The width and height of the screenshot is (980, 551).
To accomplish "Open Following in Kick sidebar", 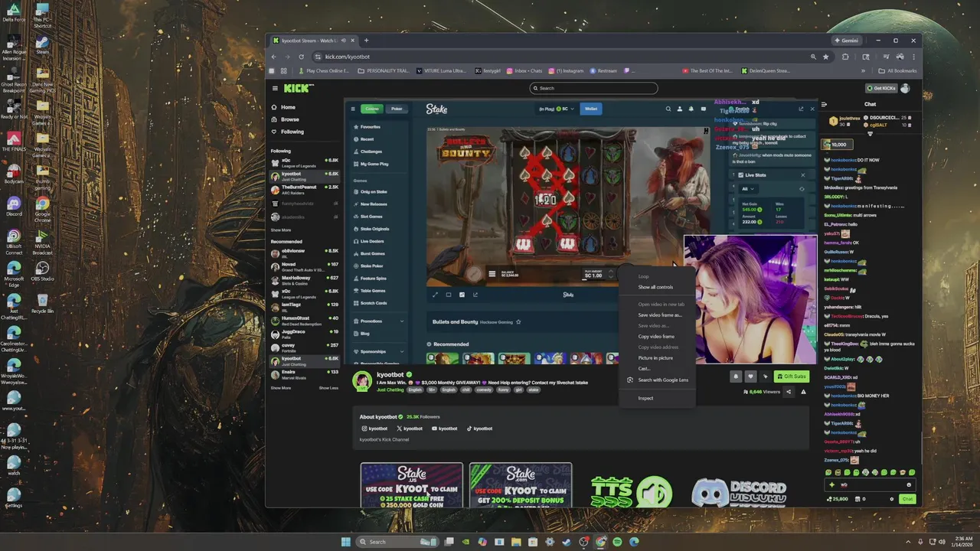I will [292, 132].
